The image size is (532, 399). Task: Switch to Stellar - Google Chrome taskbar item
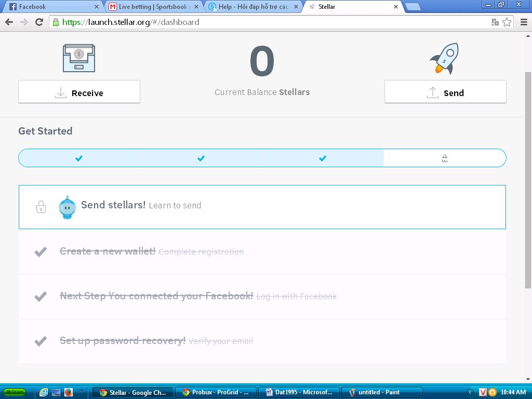click(x=132, y=393)
